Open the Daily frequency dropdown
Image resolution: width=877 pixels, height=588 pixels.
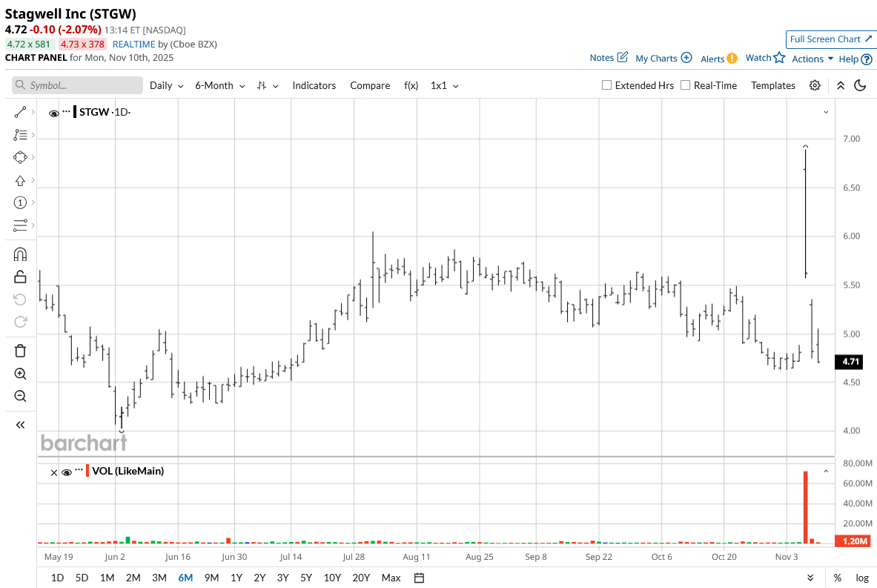[167, 85]
